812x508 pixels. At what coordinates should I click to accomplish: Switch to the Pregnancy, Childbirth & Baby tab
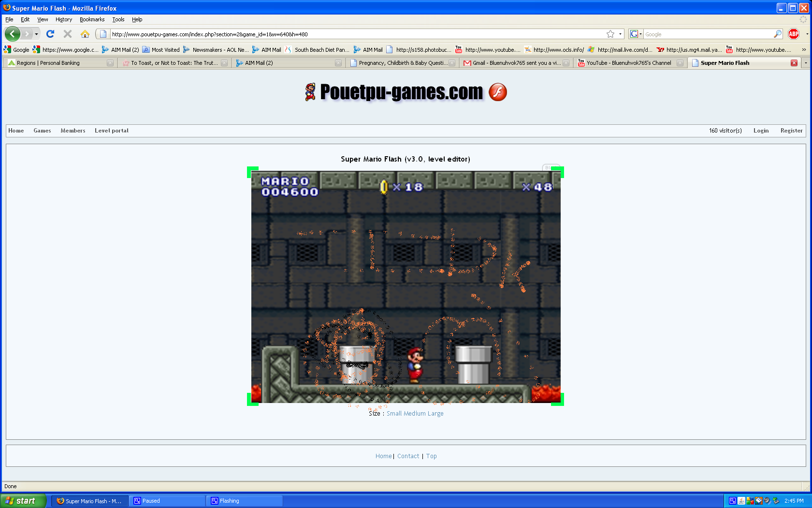(x=402, y=63)
